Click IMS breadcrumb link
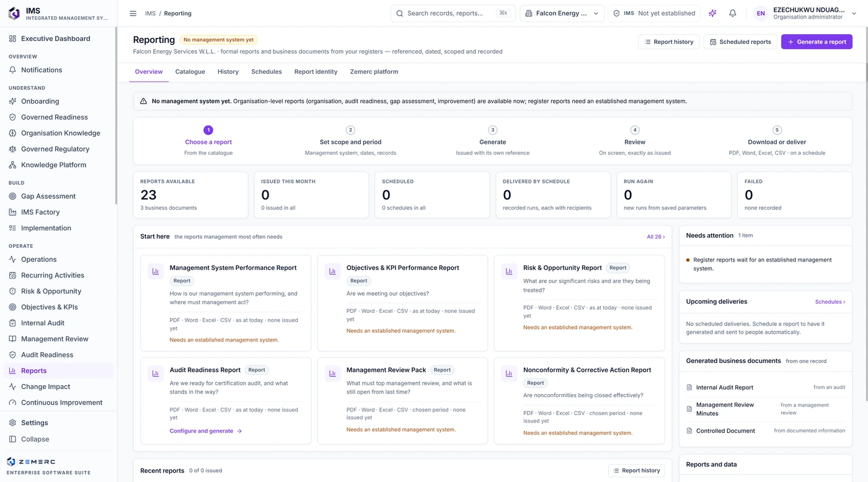This screenshot has height=482, width=868. point(150,14)
